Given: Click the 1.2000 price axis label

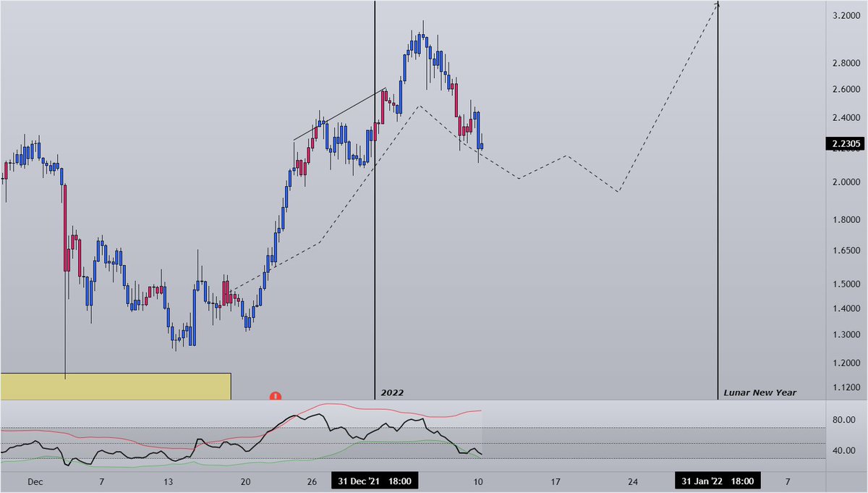Looking at the screenshot, I should click(846, 363).
